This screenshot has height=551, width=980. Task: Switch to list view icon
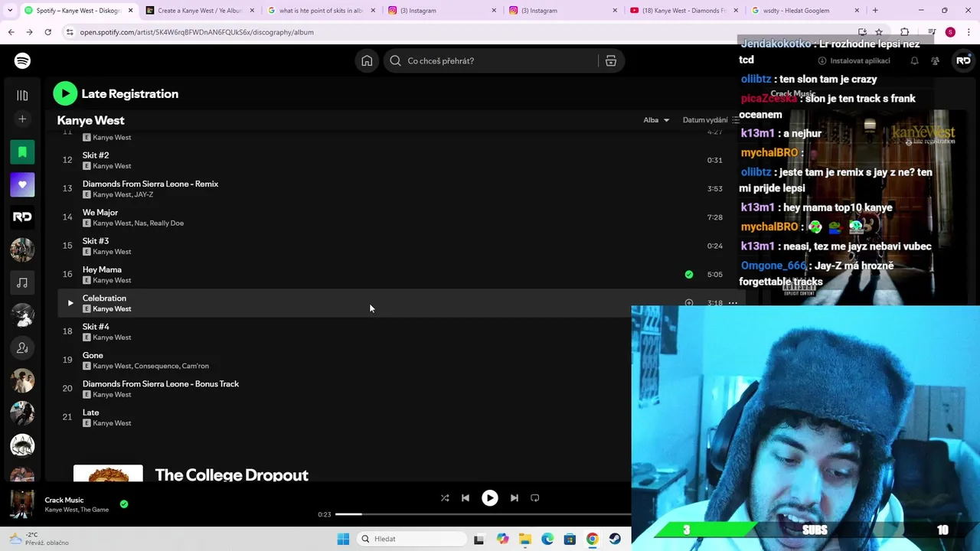coord(736,120)
